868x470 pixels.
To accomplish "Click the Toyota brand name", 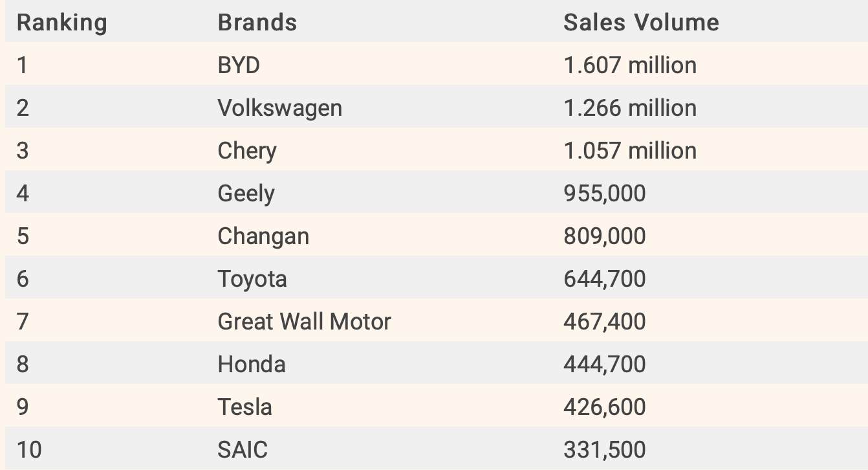I will point(252,279).
